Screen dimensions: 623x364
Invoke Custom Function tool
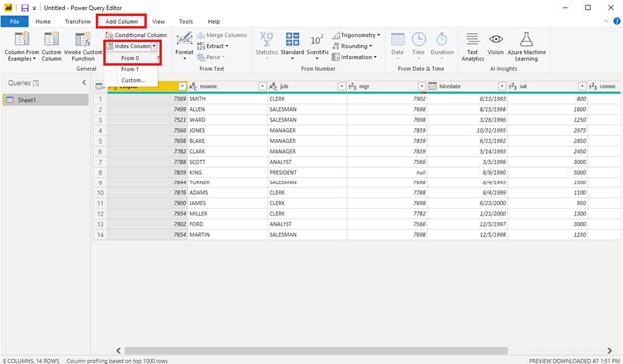click(x=83, y=46)
